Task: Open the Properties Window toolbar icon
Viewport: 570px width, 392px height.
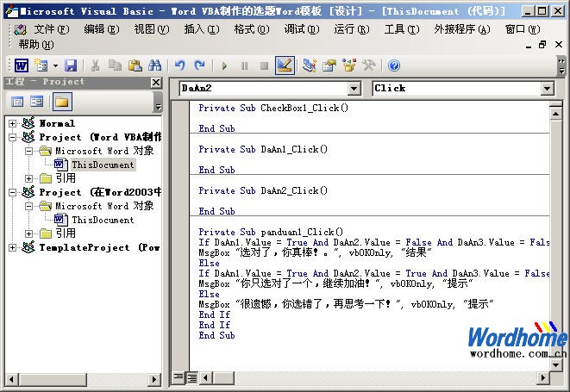Action: coord(329,65)
